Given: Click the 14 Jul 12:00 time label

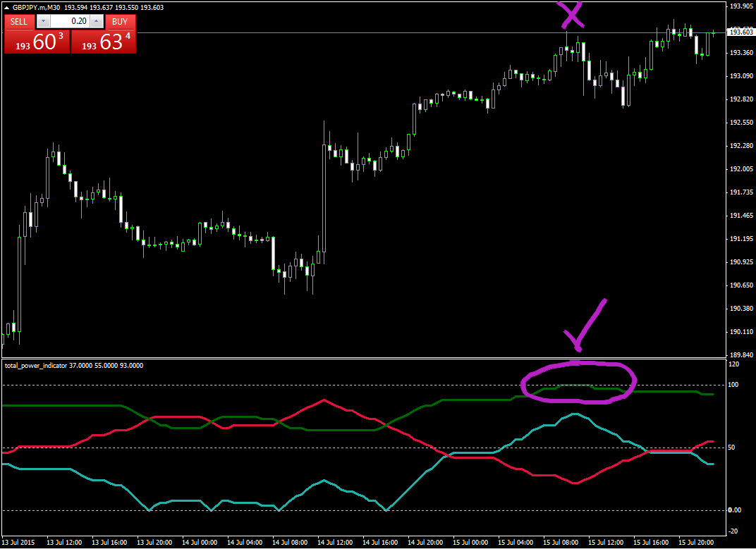Looking at the screenshot, I should coord(335,543).
